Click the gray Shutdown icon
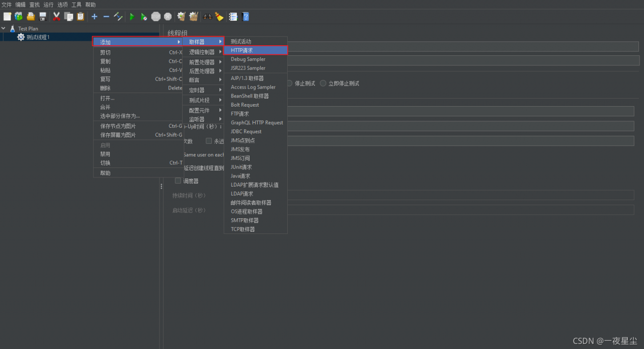Screen dimensions: 644x349 pyautogui.click(x=168, y=17)
